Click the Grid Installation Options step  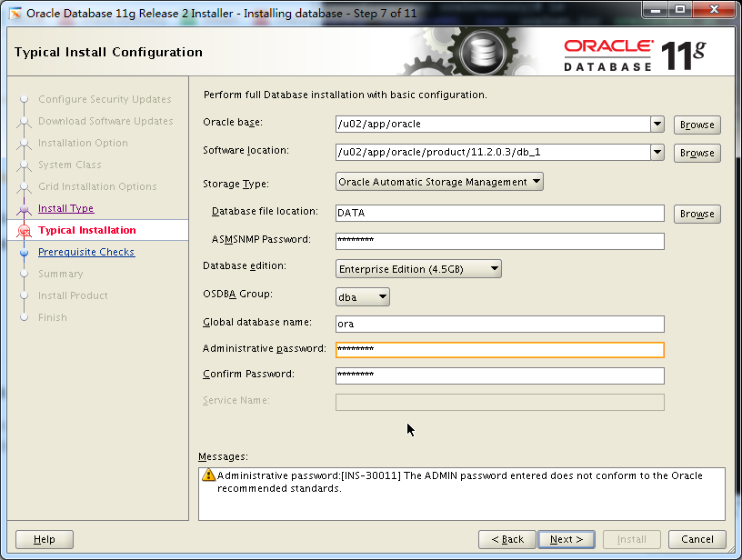tap(97, 186)
